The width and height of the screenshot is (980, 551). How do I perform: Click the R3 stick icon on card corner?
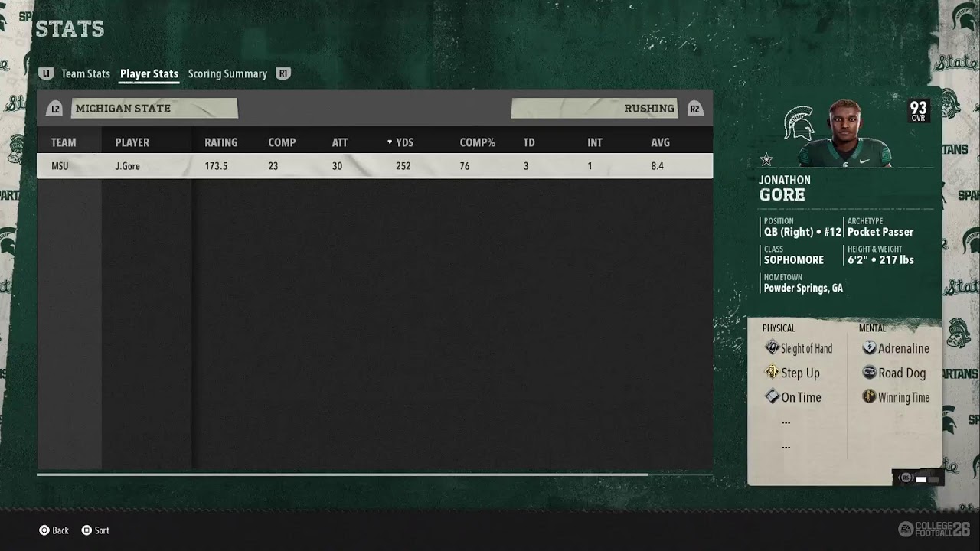coord(906,478)
